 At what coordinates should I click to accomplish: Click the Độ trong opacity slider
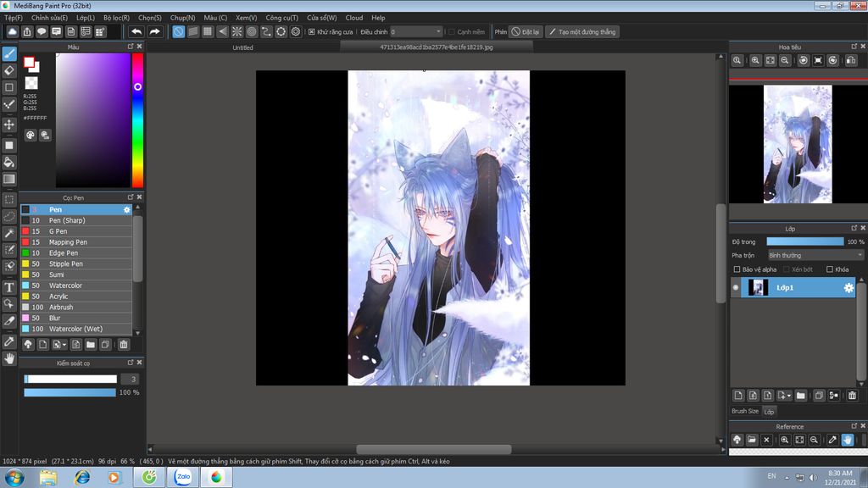pyautogui.click(x=805, y=241)
